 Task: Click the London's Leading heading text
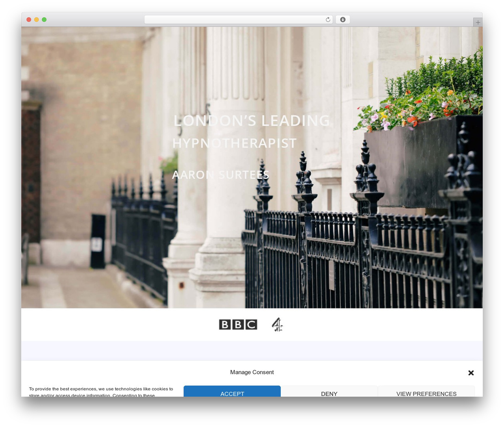coord(252,121)
